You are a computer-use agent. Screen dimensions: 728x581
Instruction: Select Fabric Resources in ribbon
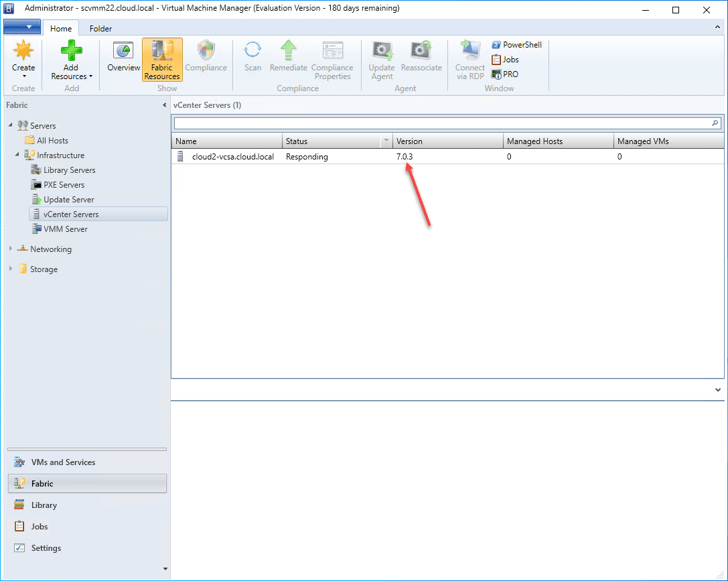tap(162, 60)
